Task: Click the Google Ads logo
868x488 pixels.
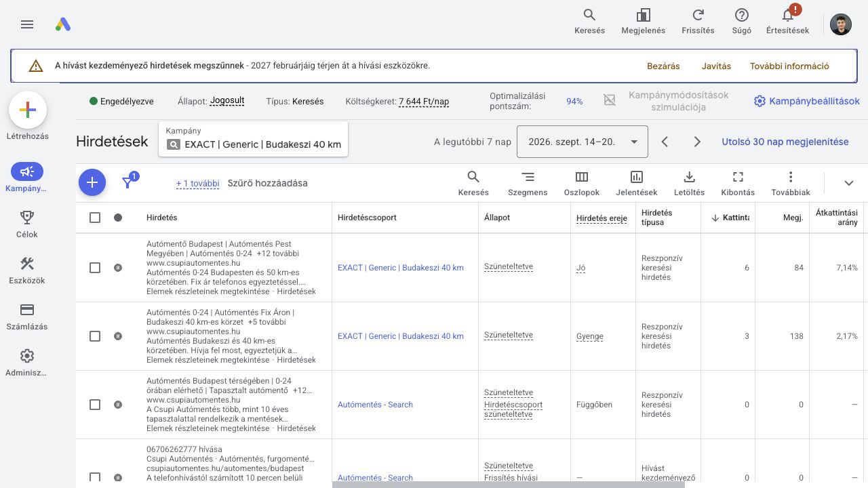Action: point(63,24)
